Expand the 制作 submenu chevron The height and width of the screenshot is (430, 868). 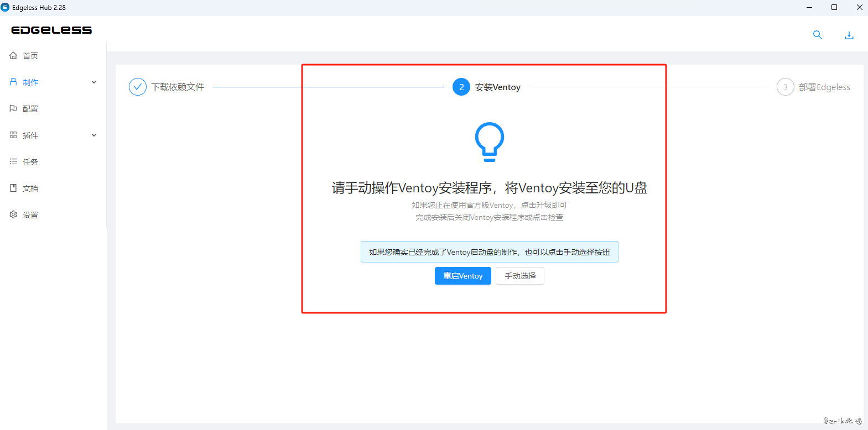coord(94,82)
